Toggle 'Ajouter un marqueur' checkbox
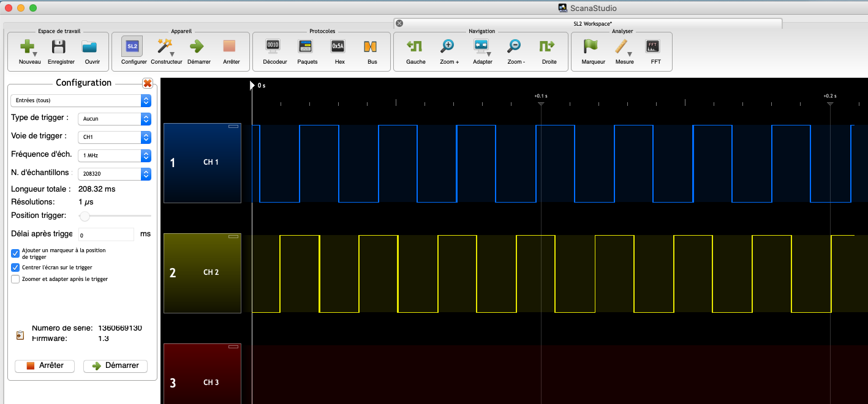This screenshot has height=404, width=868. pos(15,253)
